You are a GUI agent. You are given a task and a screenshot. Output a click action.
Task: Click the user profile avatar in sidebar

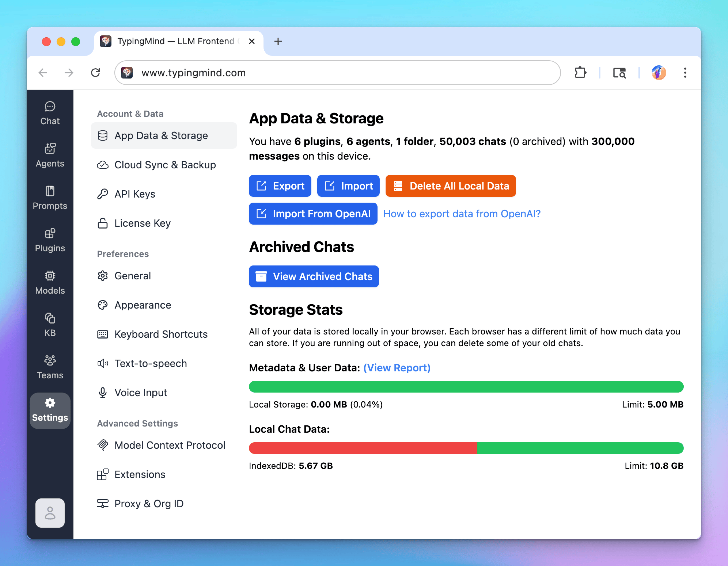point(50,513)
